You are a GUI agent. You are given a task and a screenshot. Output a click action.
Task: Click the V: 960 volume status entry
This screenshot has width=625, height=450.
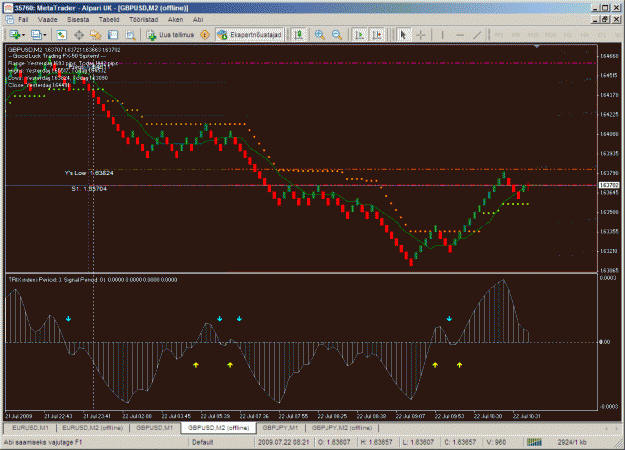tap(496, 442)
